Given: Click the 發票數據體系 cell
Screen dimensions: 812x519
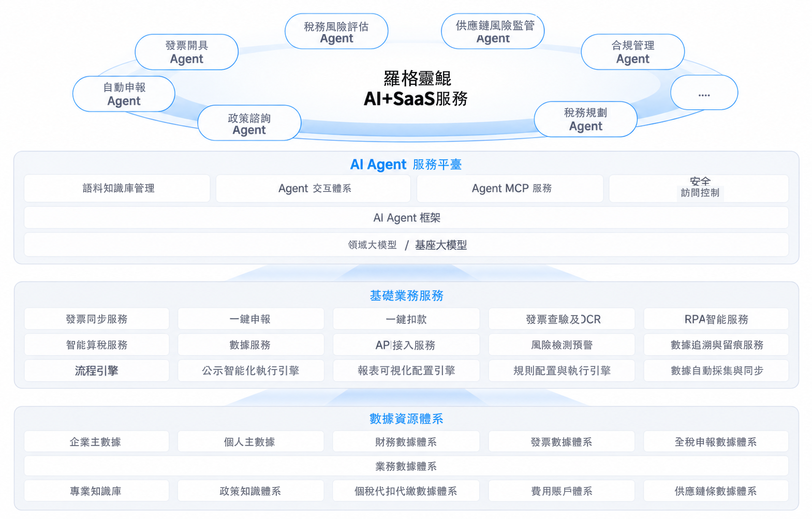Looking at the screenshot, I should 562,441.
